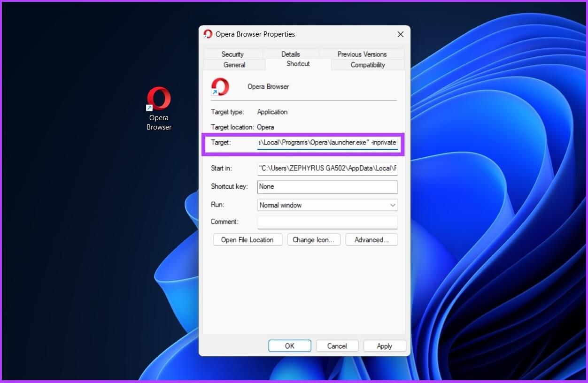This screenshot has width=588, height=383.
Task: Click the large Opera shortcut icon in the Shortcut tab
Action: click(220, 87)
